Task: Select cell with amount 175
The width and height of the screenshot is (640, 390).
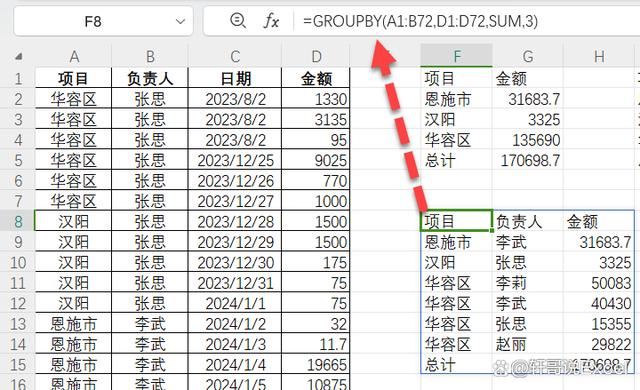Action: 316,262
